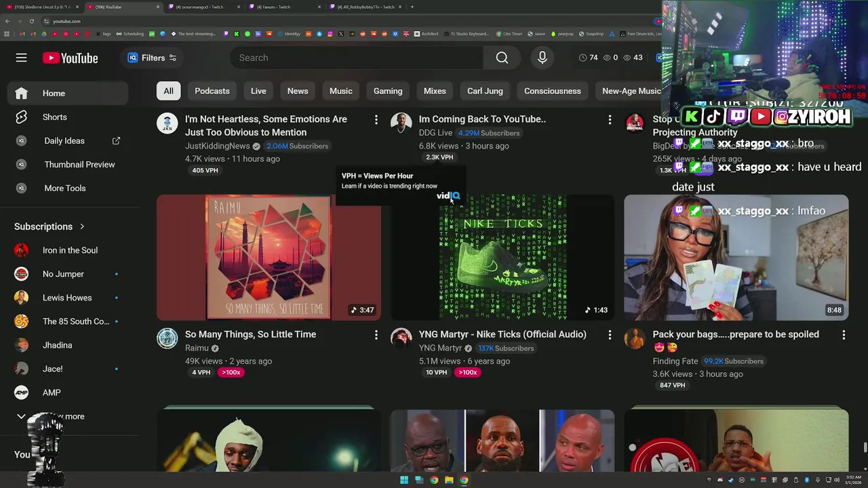The width and height of the screenshot is (868, 488).
Task: Click 847 VPH badge
Action: click(673, 385)
